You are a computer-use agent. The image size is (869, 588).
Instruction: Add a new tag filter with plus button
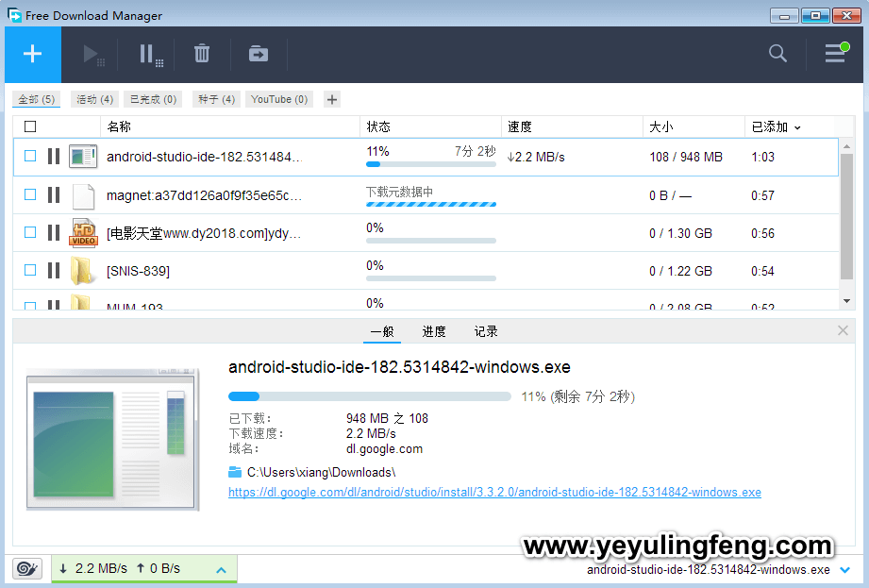(332, 100)
